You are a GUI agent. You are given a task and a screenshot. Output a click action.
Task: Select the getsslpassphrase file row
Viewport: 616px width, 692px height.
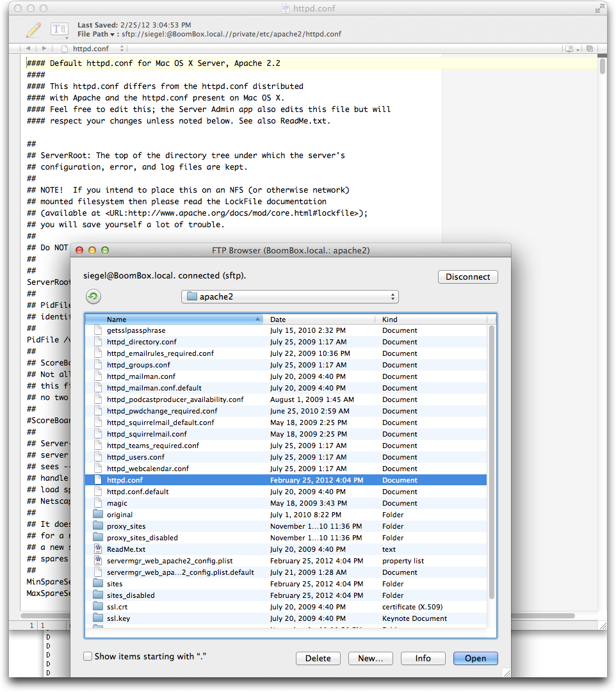pyautogui.click(x=286, y=330)
